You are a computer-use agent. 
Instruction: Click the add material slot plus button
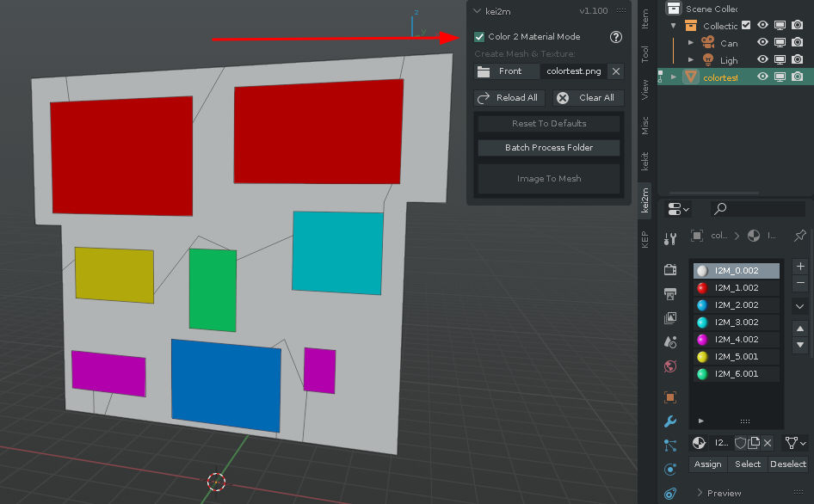click(x=799, y=267)
